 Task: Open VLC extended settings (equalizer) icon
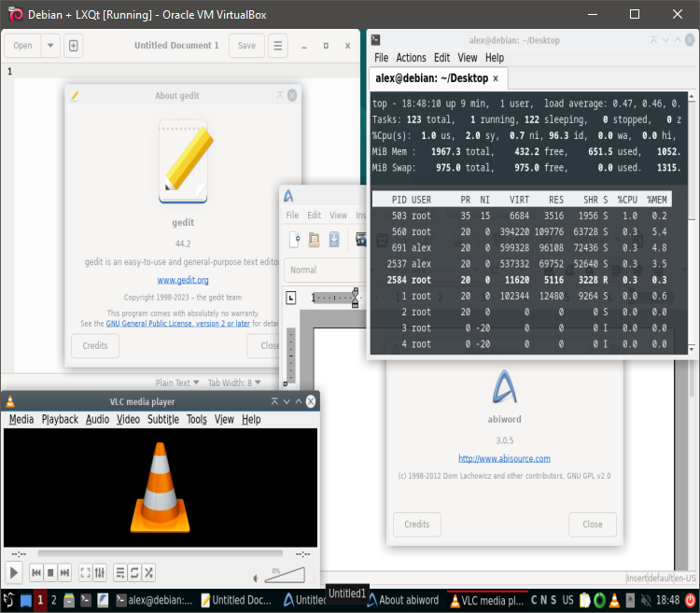pyautogui.click(x=100, y=572)
